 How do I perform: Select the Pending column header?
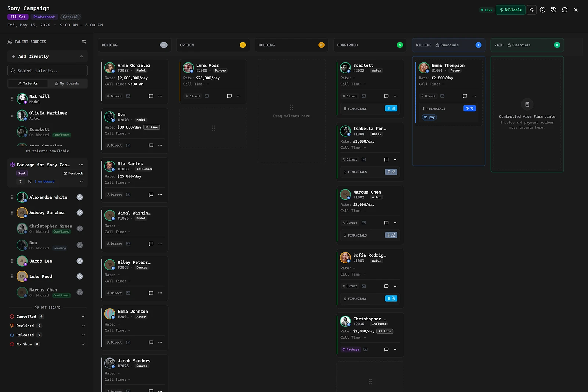[135, 45]
